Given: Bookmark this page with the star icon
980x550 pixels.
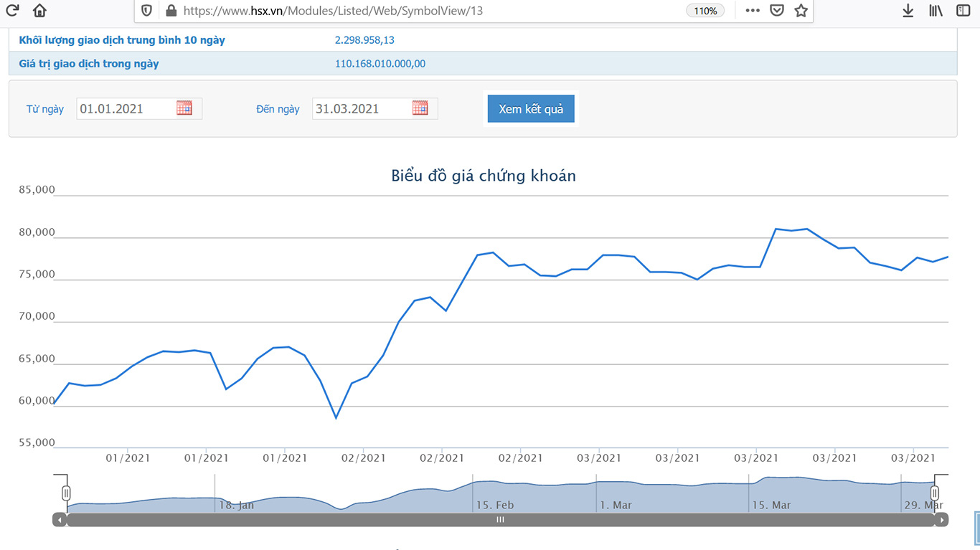Looking at the screenshot, I should (801, 11).
